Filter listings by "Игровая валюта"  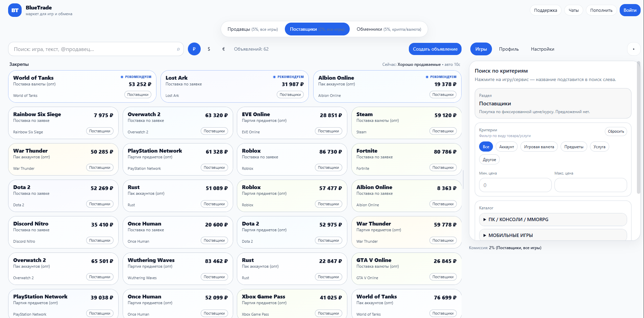click(x=539, y=147)
